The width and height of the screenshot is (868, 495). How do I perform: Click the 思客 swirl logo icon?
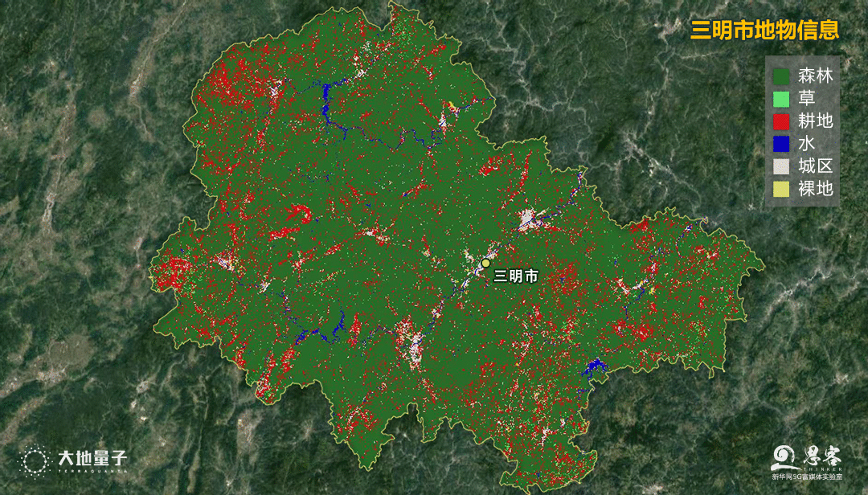[x=784, y=459]
